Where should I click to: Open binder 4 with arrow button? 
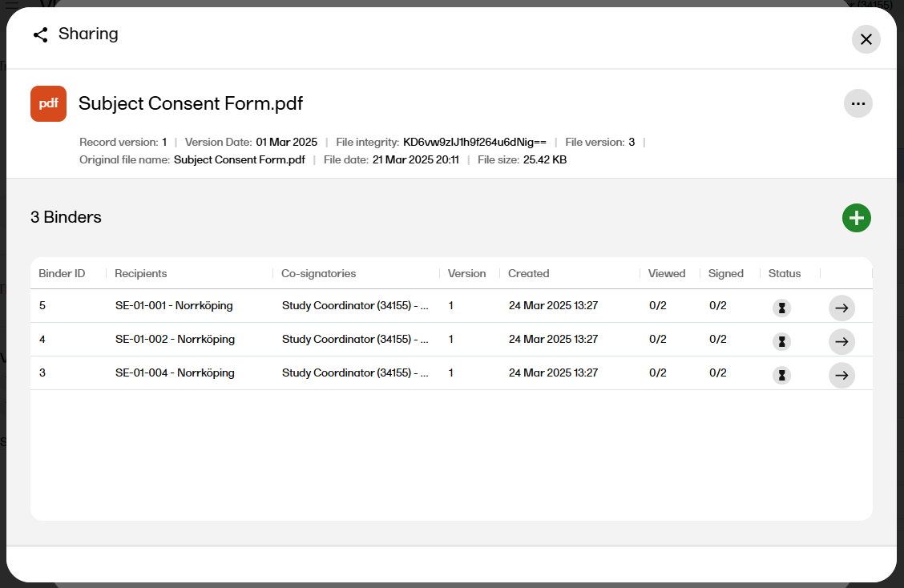tap(841, 341)
